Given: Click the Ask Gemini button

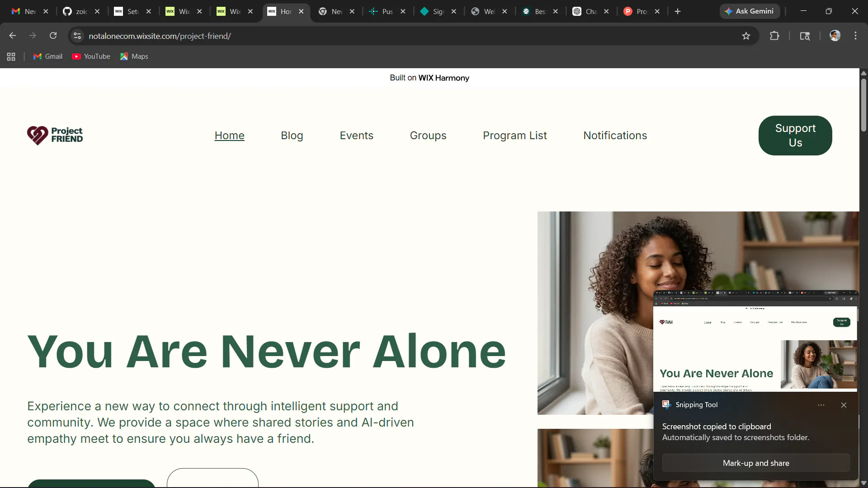Looking at the screenshot, I should (750, 11).
